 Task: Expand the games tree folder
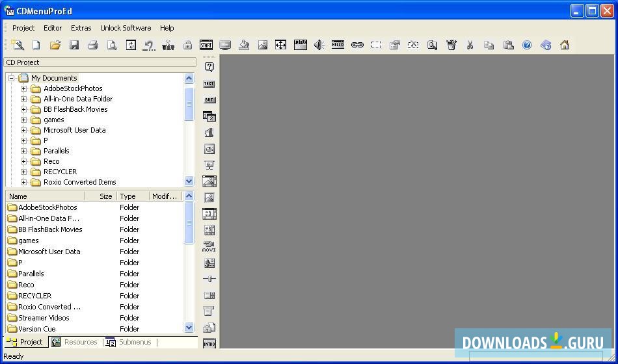23,120
